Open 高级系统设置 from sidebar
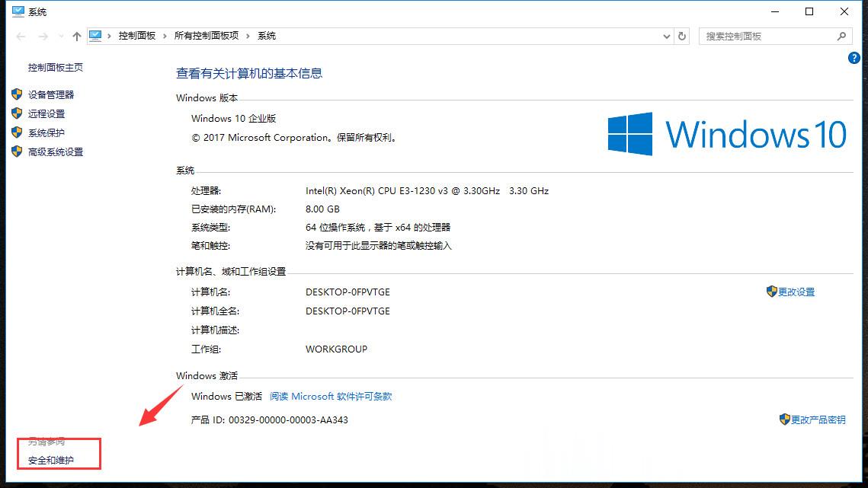This screenshot has width=868, height=488. point(56,152)
